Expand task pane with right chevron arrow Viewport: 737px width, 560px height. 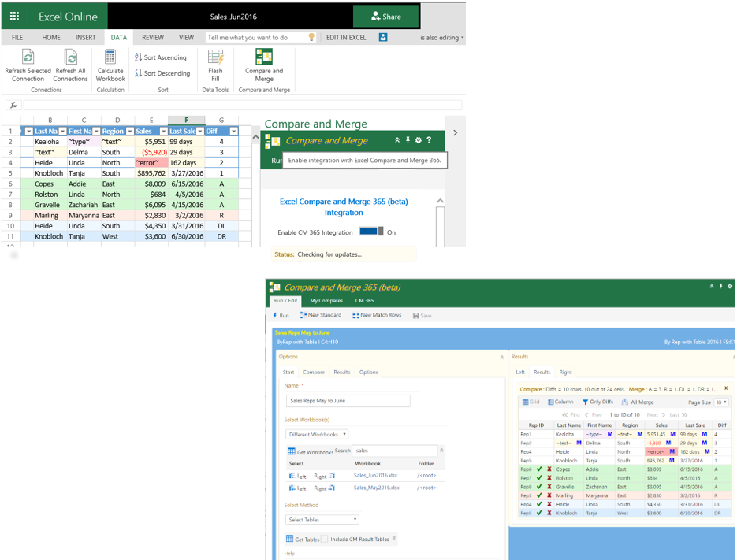click(x=455, y=133)
